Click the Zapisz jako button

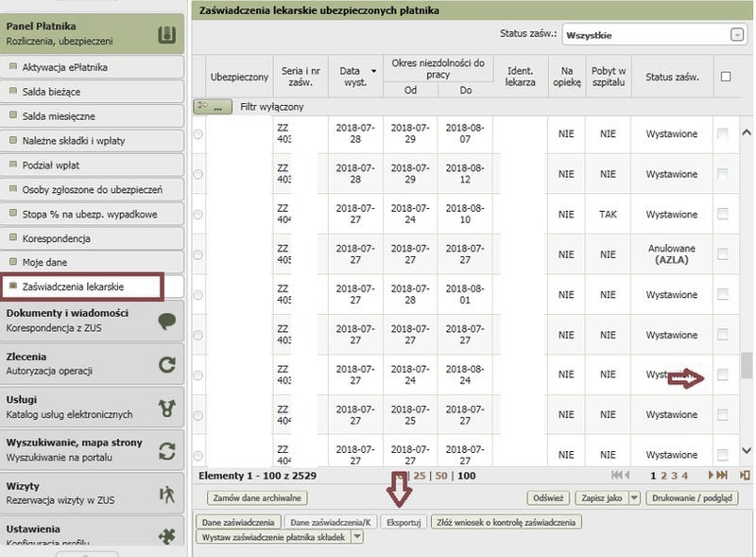(x=602, y=497)
